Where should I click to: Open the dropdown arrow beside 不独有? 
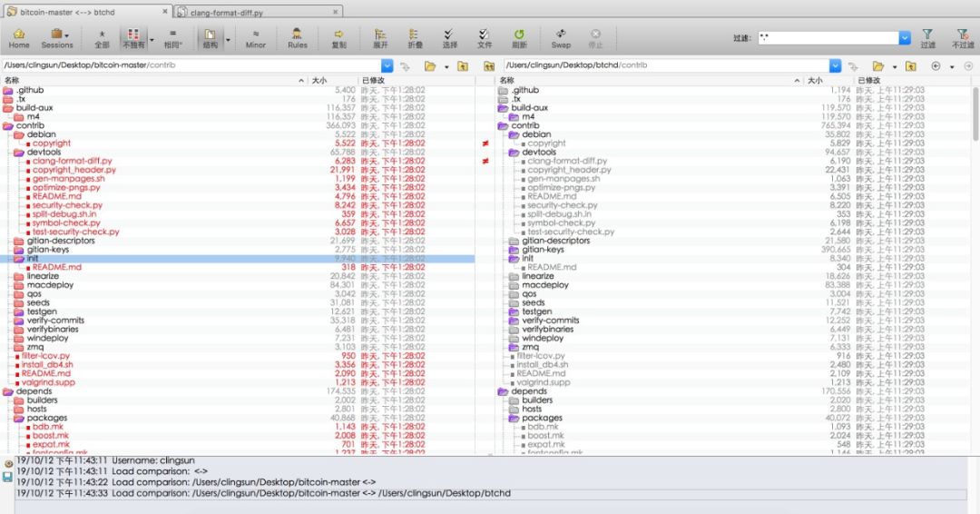[x=152, y=40]
